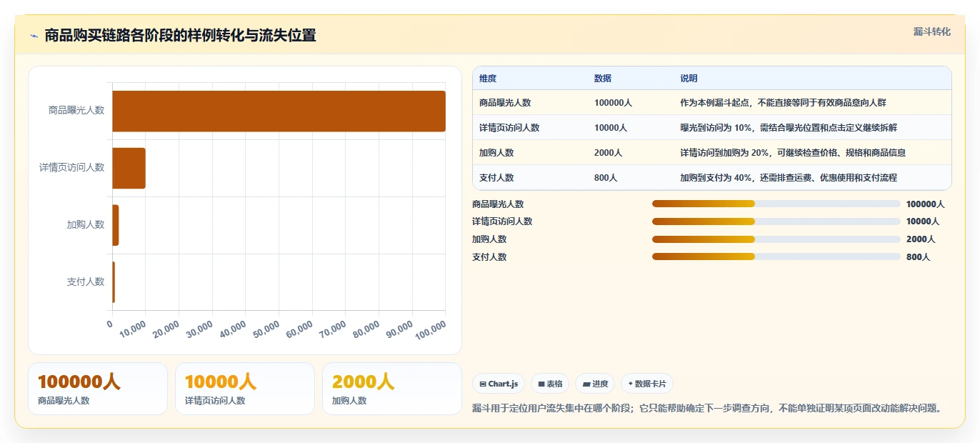Click the 支付人数 label on the chart axis

pyautogui.click(x=86, y=282)
